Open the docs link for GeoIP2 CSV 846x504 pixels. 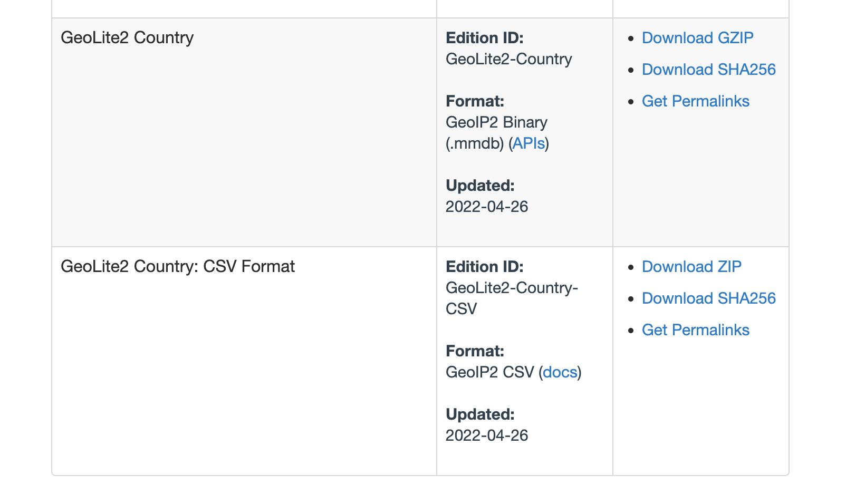pos(561,372)
